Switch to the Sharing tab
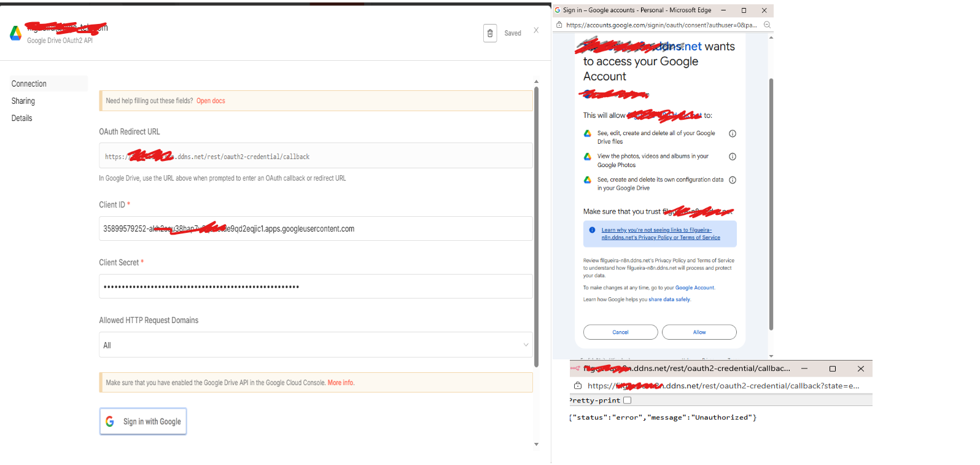This screenshot has height=465, width=980. coord(23,101)
